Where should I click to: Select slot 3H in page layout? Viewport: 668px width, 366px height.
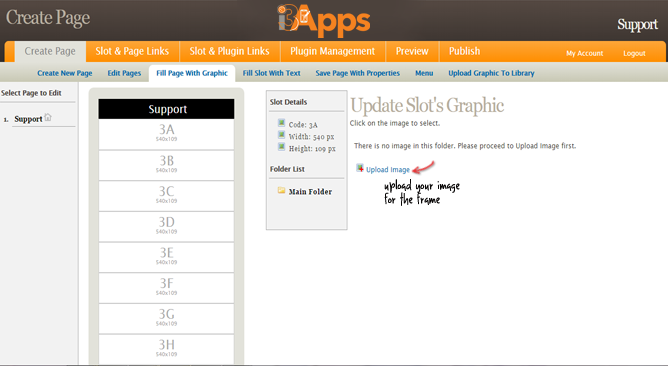point(166,349)
